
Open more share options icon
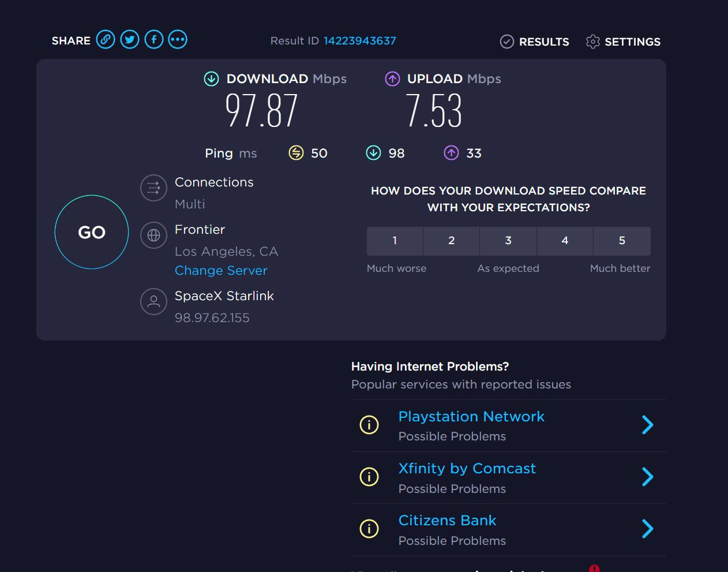[178, 39]
